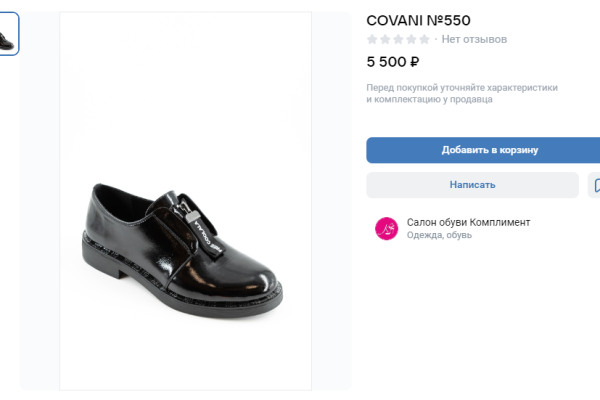This screenshot has height=400, width=600.
Task: Click the fourth rating star
Action: pyautogui.click(x=411, y=40)
